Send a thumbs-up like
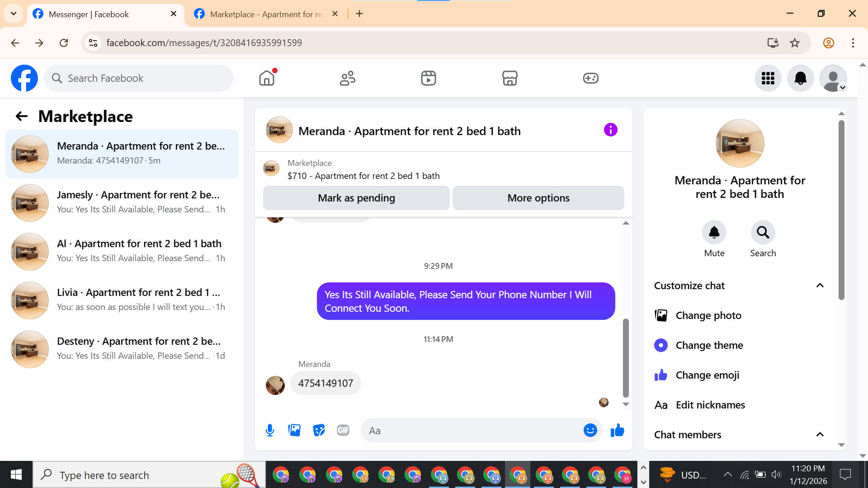The image size is (868, 488). tap(617, 430)
